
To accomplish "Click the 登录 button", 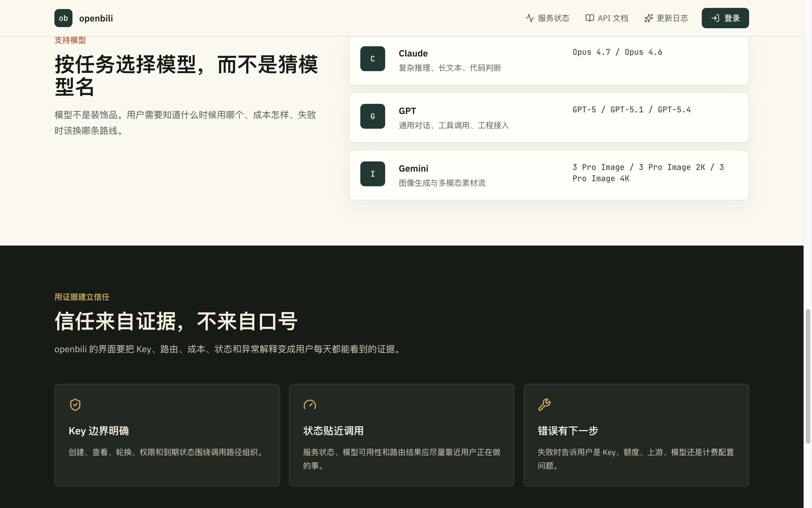I will [x=725, y=18].
